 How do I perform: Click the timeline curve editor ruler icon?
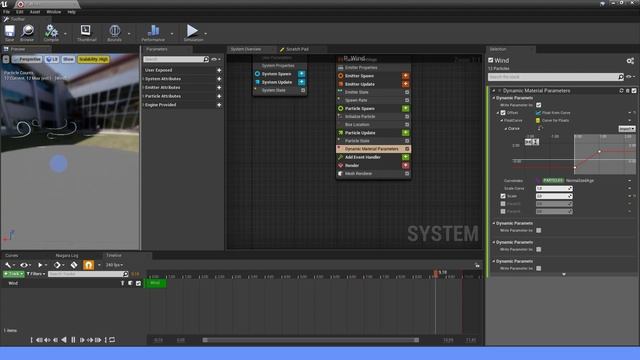pos(74,265)
